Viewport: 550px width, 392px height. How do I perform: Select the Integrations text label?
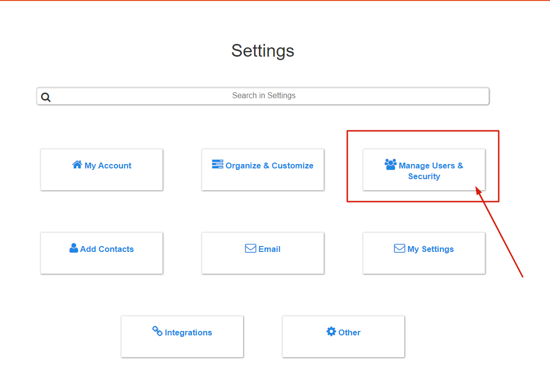click(189, 332)
